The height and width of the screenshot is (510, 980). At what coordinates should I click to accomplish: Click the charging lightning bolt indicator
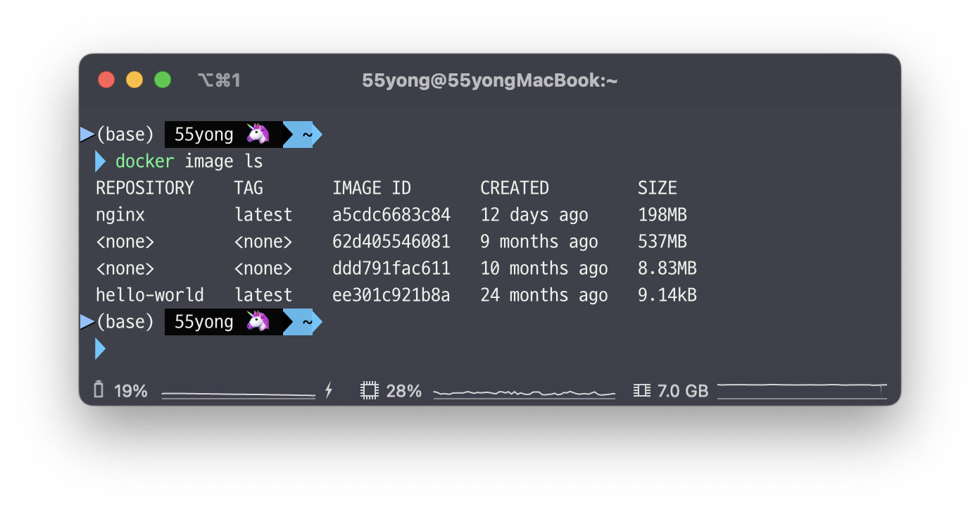coord(328,390)
